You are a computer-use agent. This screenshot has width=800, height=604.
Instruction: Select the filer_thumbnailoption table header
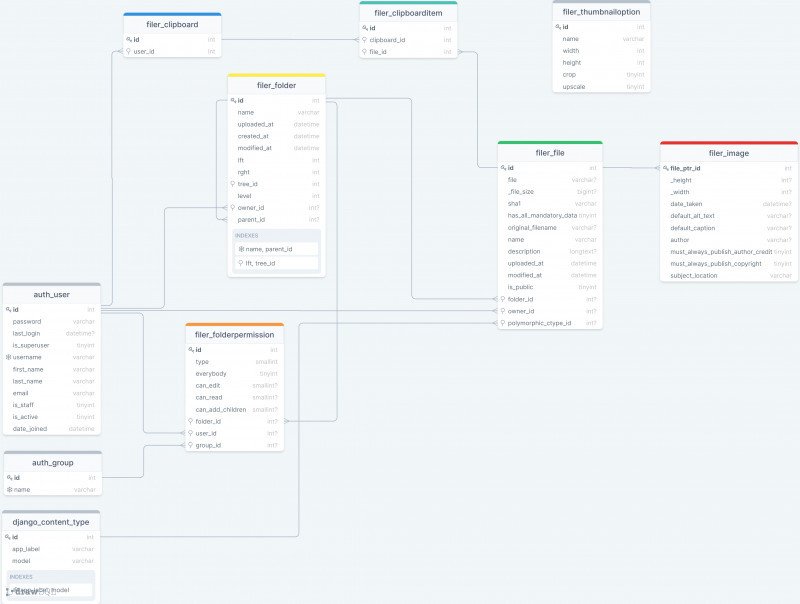600,13
